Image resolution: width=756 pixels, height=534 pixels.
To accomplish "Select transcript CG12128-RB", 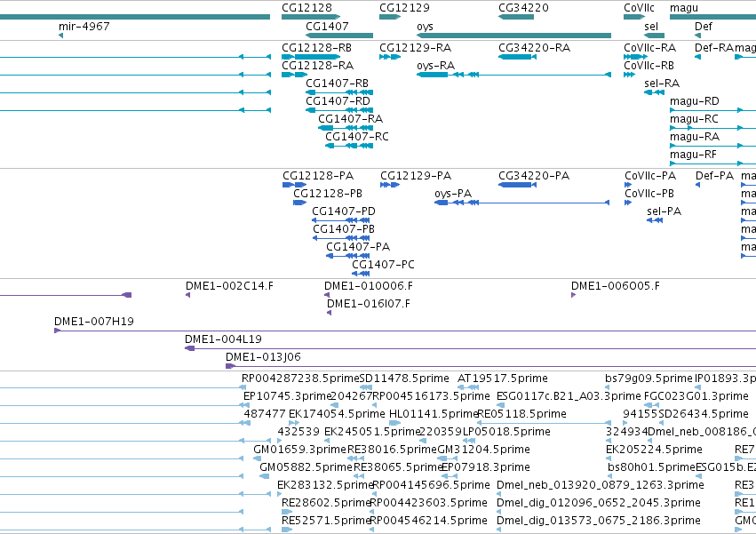I will click(311, 57).
